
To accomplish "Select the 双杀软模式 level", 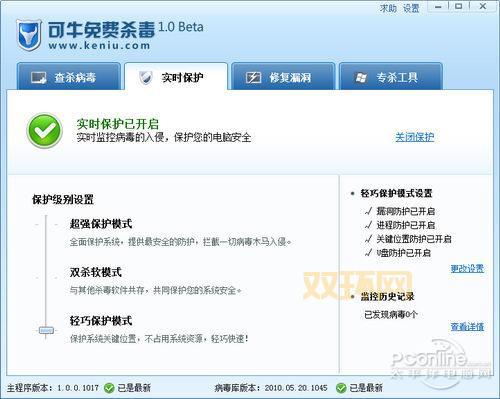I will 95,272.
